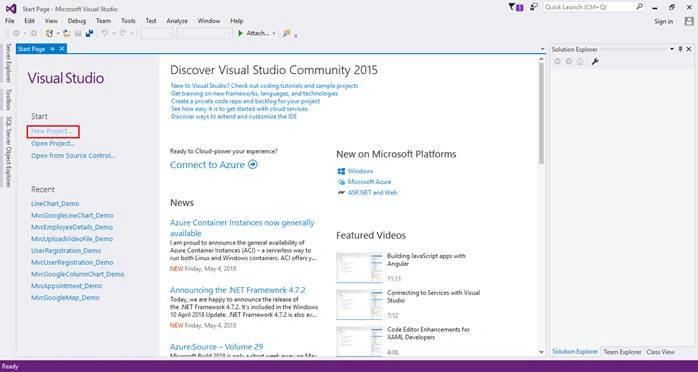698x372 pixels.
Task: Click the Save toolbar icon
Action: [x=78, y=33]
